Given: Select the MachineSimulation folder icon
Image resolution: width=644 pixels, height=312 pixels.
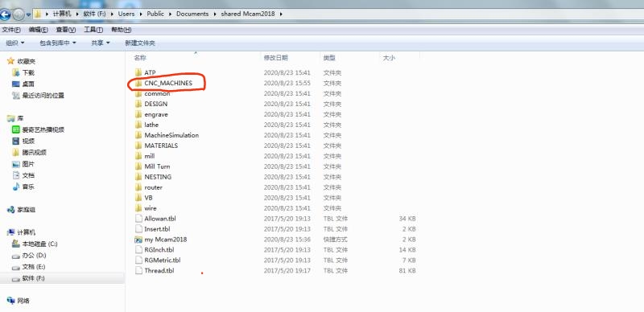Looking at the screenshot, I should tap(138, 135).
